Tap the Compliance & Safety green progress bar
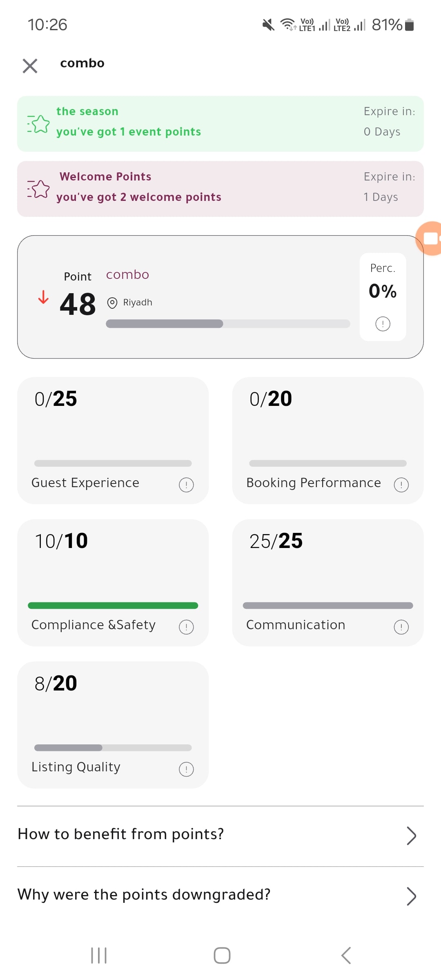This screenshot has width=441, height=980. point(113,606)
